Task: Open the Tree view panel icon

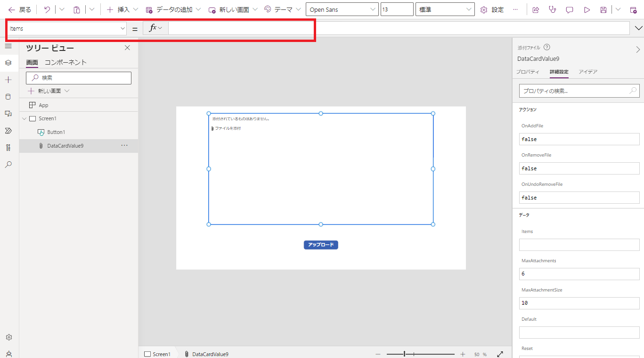Action: click(x=8, y=62)
